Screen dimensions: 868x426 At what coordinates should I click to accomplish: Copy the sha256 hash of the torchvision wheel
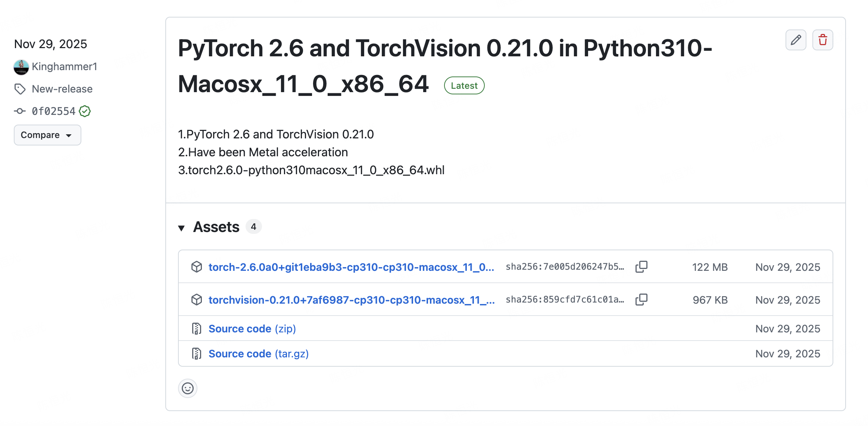click(x=641, y=300)
